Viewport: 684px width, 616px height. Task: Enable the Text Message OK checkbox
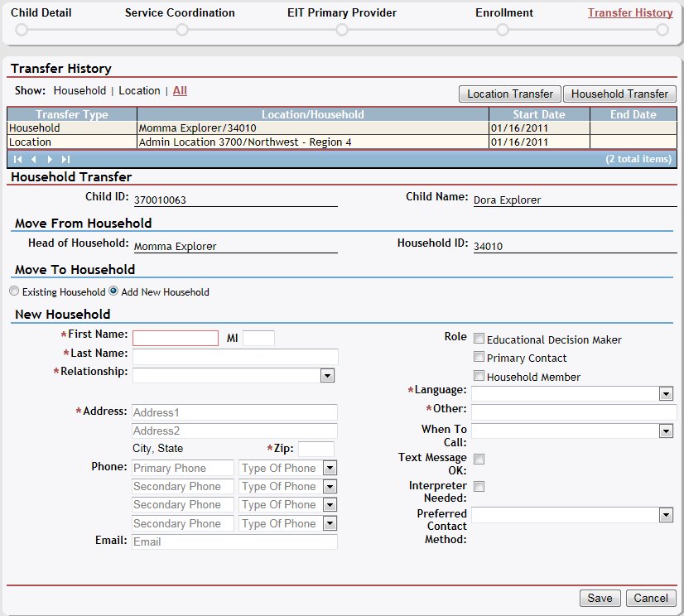(479, 459)
